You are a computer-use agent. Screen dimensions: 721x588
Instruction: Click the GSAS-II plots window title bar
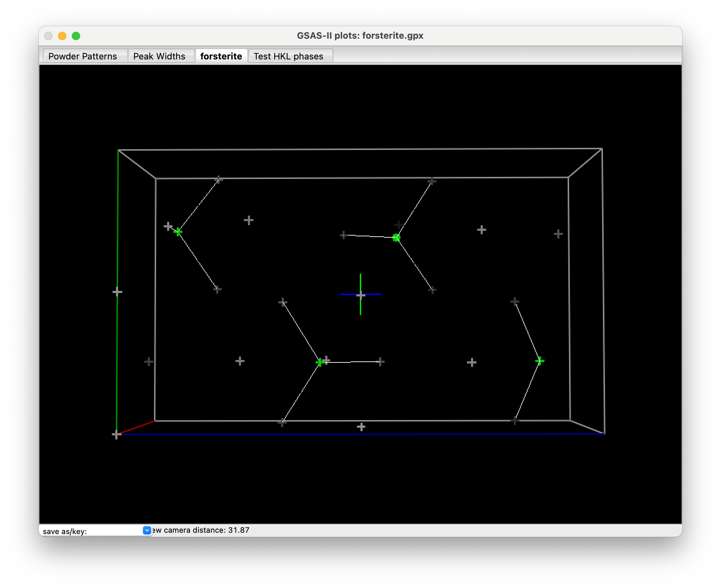click(360, 36)
